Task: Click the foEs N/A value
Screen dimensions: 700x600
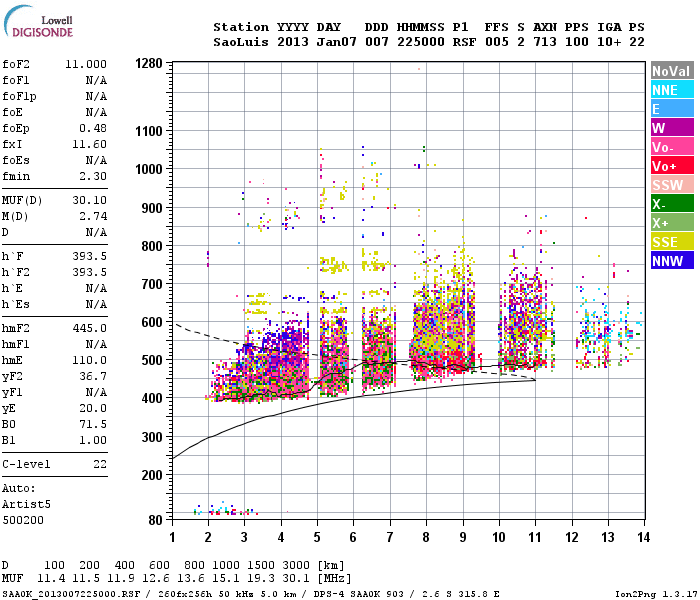Action: point(96,160)
